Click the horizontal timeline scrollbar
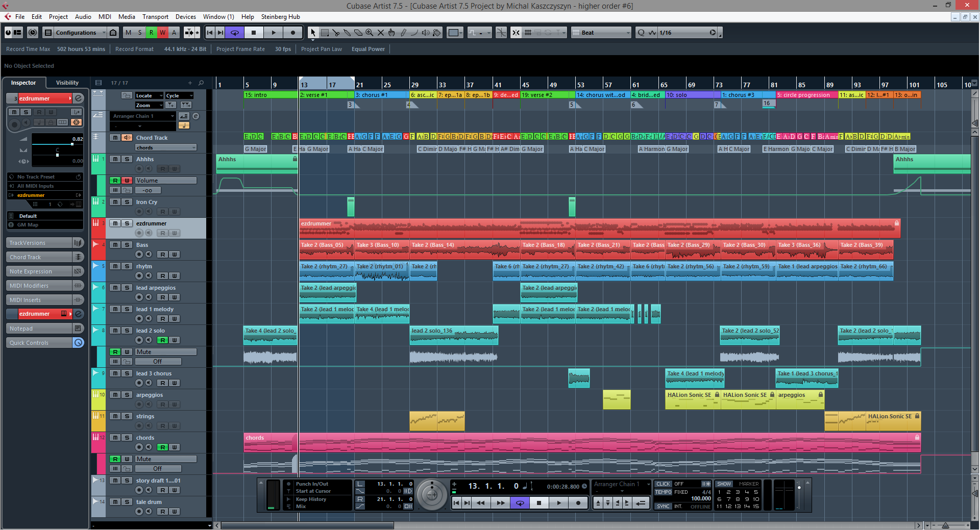 pos(307,525)
